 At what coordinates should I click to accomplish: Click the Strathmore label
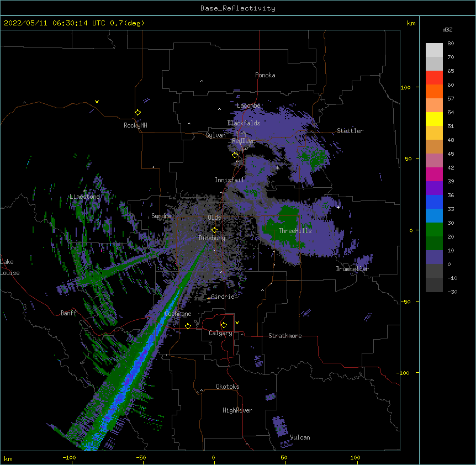(x=285, y=336)
